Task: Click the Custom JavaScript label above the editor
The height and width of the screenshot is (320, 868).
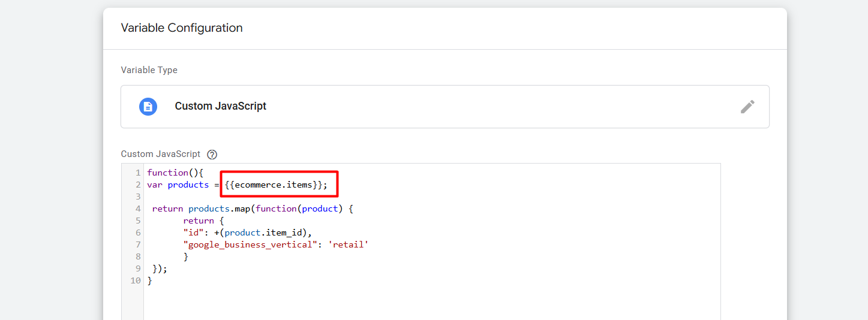Action: (160, 155)
